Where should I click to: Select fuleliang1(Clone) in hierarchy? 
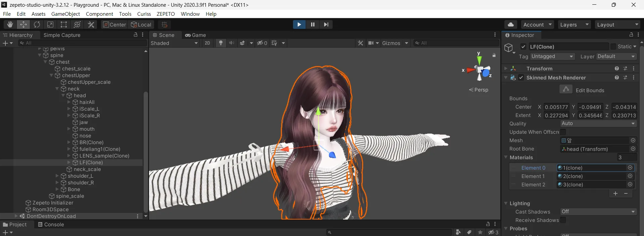[100, 149]
